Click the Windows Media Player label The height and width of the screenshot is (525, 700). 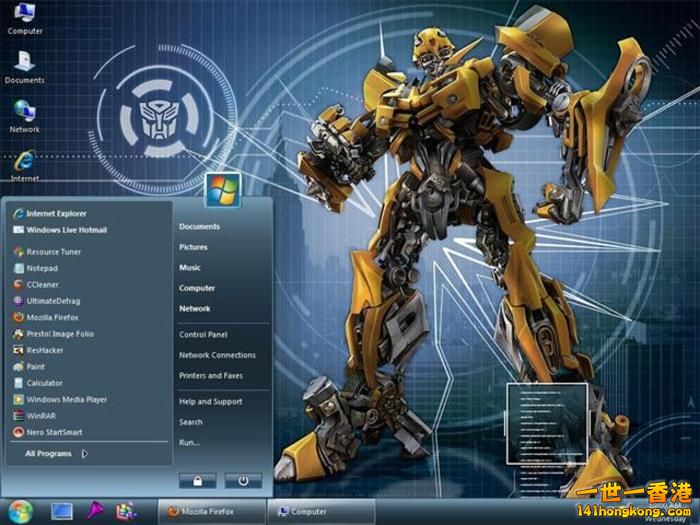(67, 400)
